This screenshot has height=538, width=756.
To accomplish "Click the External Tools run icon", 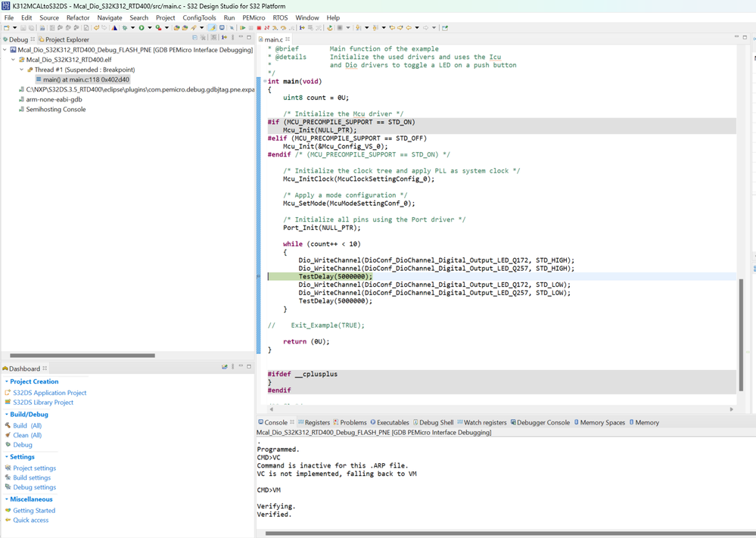I will (158, 28).
